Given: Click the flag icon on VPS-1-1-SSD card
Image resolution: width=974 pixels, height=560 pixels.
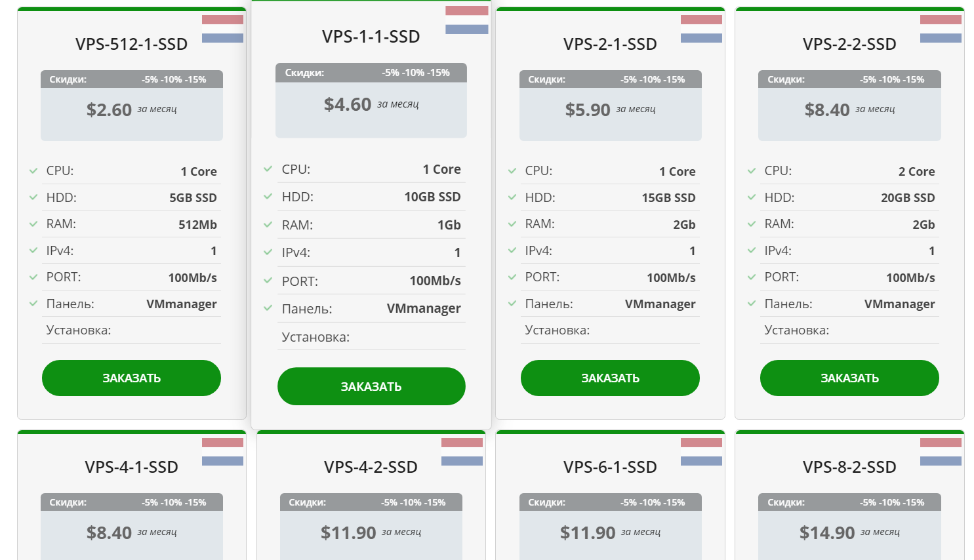Looking at the screenshot, I should 466,20.
